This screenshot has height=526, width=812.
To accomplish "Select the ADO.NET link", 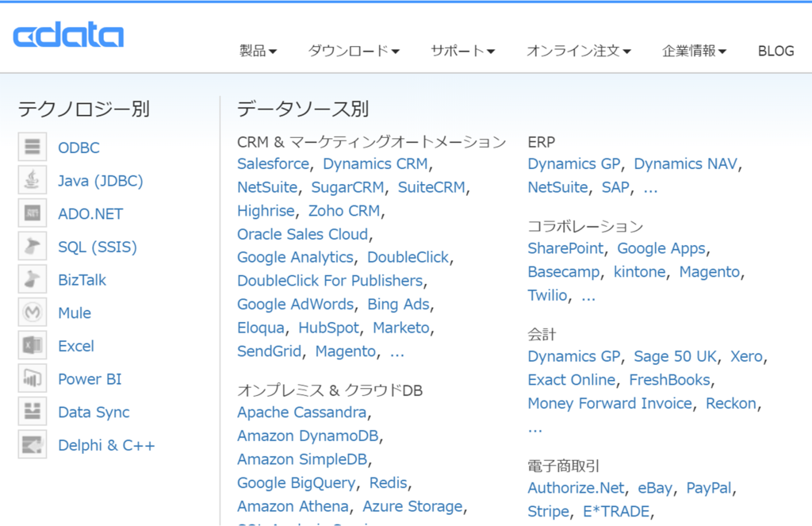I will point(90,214).
